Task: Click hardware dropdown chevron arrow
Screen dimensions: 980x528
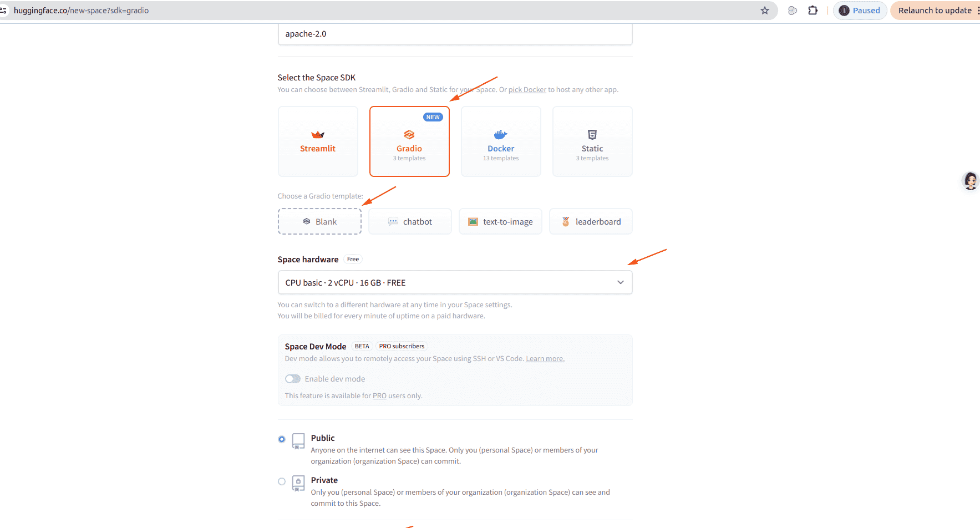Action: pyautogui.click(x=621, y=283)
